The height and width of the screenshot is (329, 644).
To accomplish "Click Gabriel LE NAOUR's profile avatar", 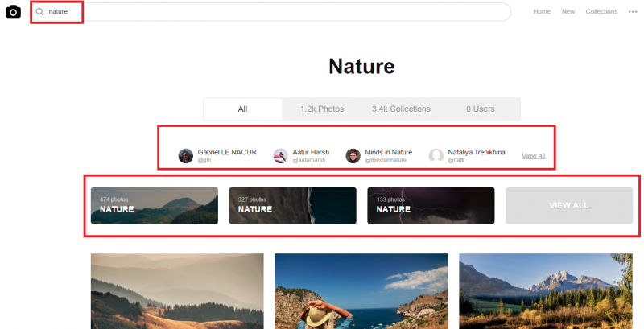I will point(186,155).
